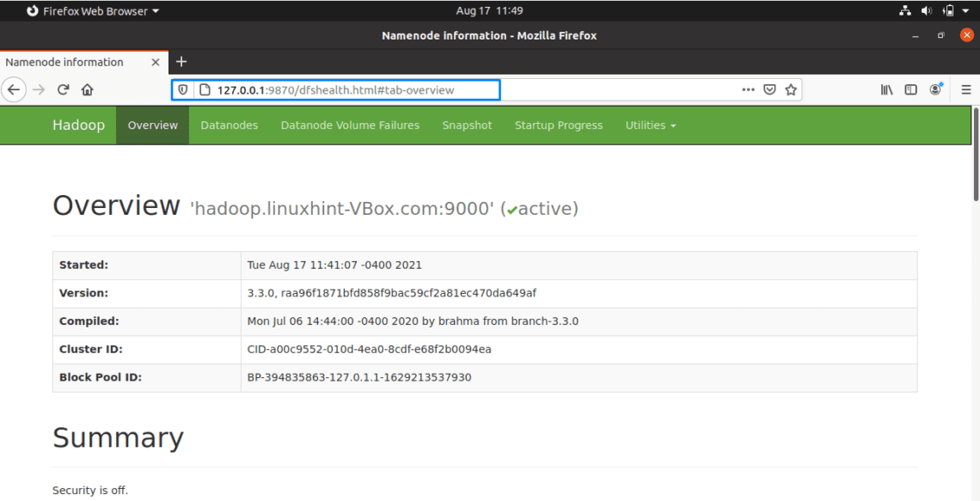This screenshot has width=980, height=501.
Task: Show site tracking protection shield
Action: point(183,89)
